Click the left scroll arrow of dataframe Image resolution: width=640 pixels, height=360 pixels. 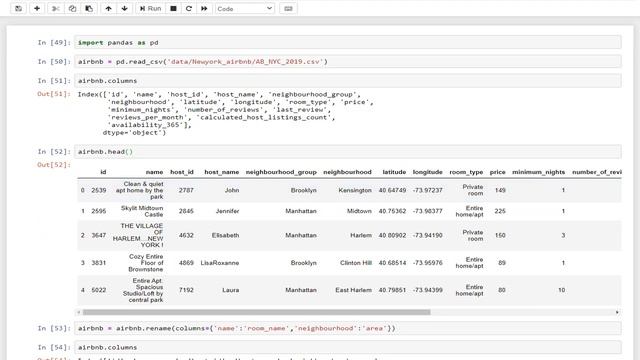coord(79,312)
